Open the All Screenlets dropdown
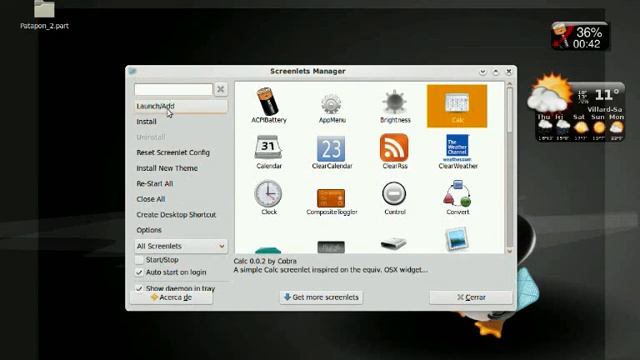640x360 pixels. (181, 246)
